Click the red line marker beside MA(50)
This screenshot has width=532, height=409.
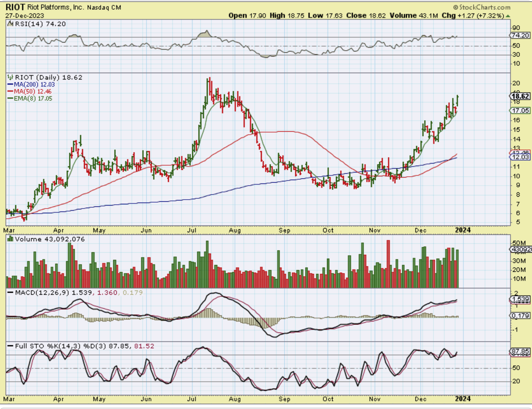(x=11, y=91)
